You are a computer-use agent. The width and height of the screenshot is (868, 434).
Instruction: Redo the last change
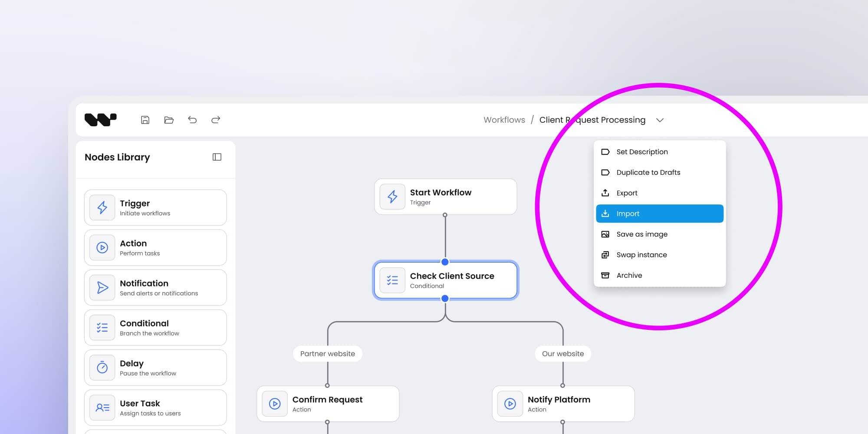pos(216,120)
